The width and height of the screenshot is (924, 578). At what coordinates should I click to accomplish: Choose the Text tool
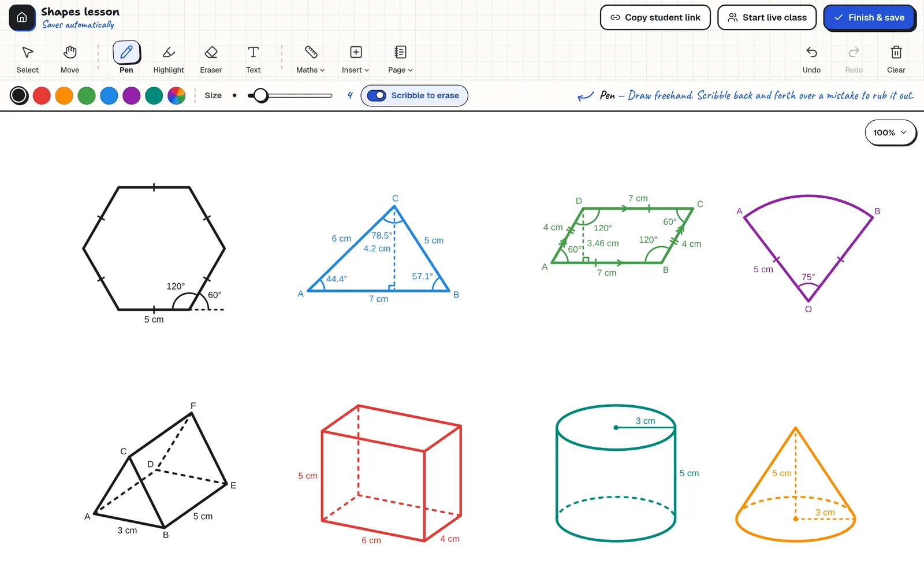tap(253, 58)
